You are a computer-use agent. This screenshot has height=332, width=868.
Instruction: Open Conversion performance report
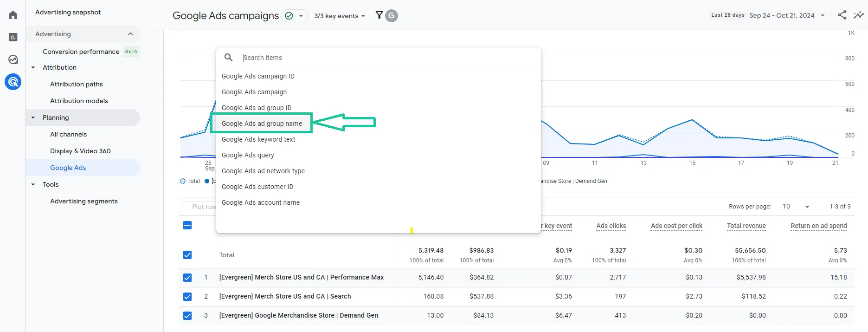81,52
